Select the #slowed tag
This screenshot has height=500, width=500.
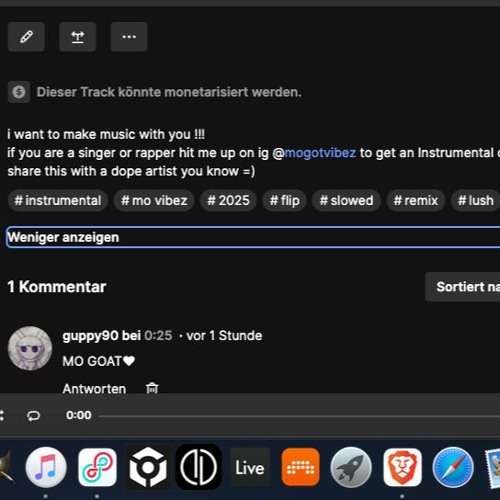tap(346, 200)
